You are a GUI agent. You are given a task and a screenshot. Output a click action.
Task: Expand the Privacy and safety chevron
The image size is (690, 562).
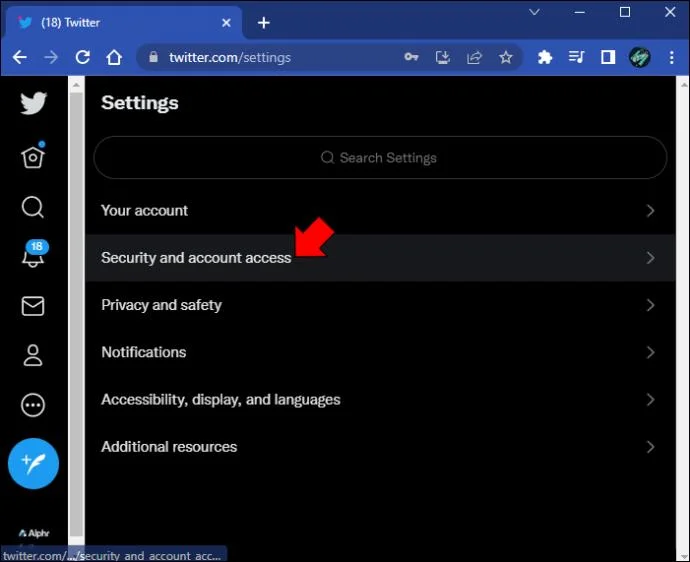pos(650,305)
